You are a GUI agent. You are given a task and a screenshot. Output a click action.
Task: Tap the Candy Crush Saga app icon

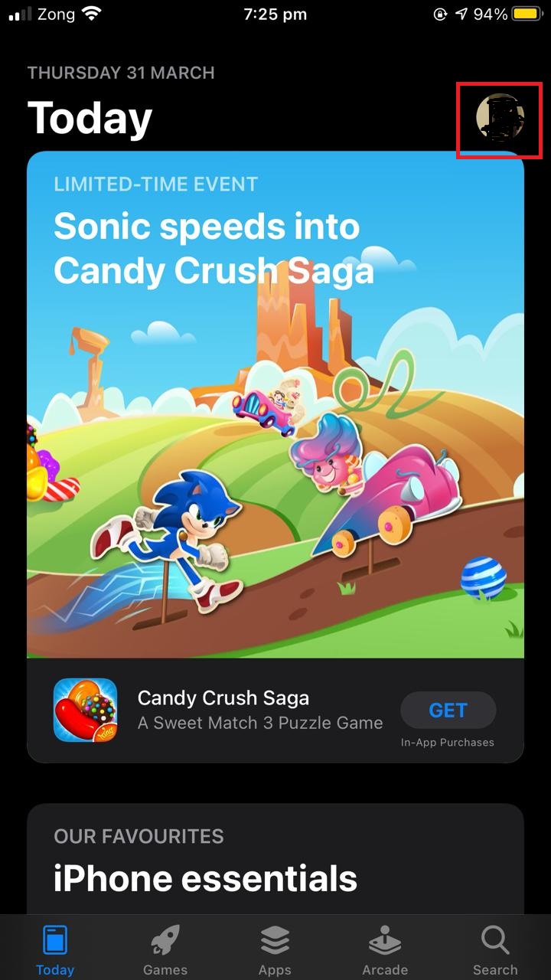tap(85, 710)
